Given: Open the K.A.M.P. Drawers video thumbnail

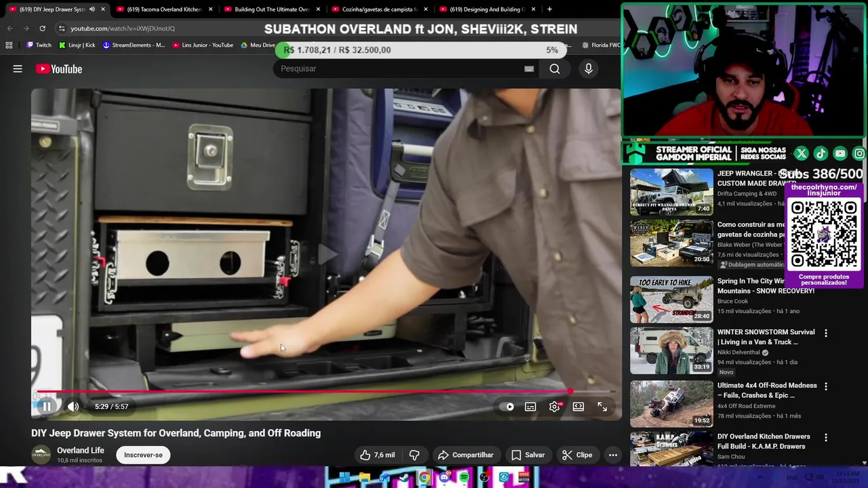Looking at the screenshot, I should click(x=671, y=449).
